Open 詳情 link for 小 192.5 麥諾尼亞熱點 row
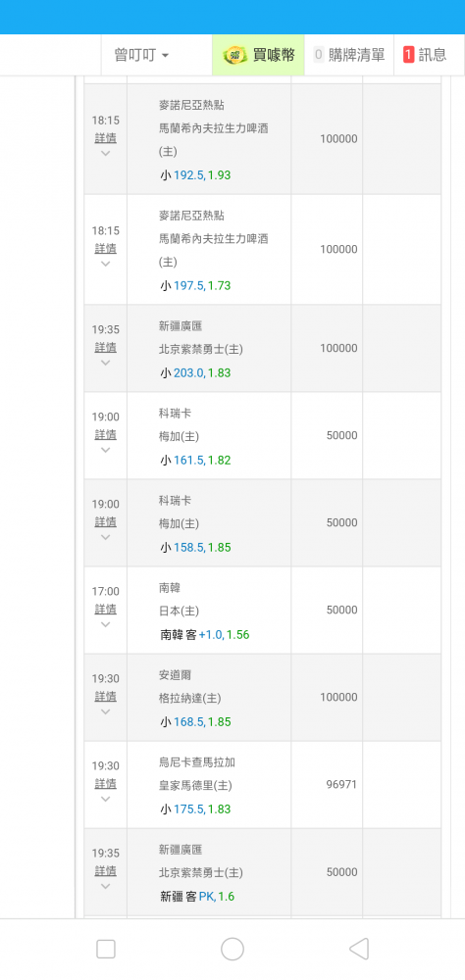Image resolution: width=465 pixels, height=980 pixels. point(105,138)
